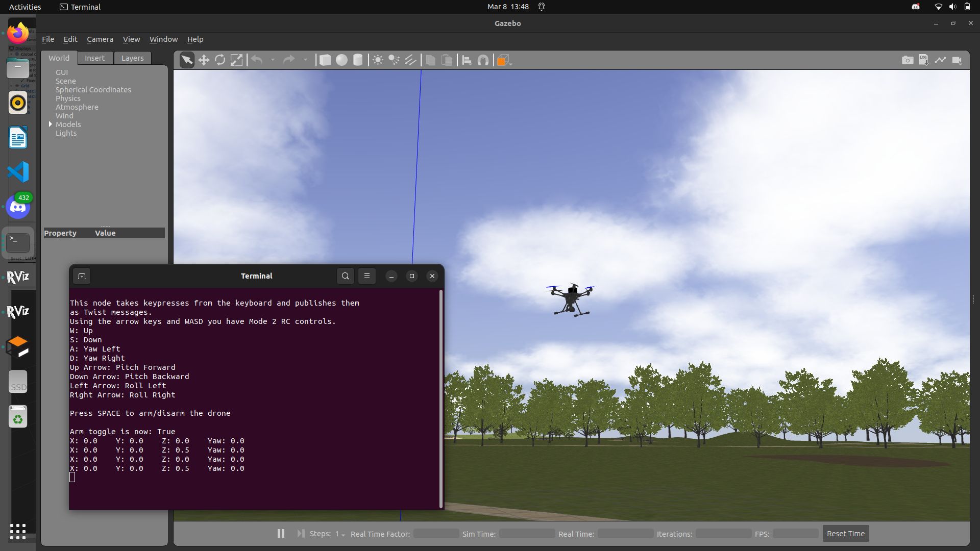980x551 pixels.
Task: Insert a cylinder shape
Action: (358, 60)
